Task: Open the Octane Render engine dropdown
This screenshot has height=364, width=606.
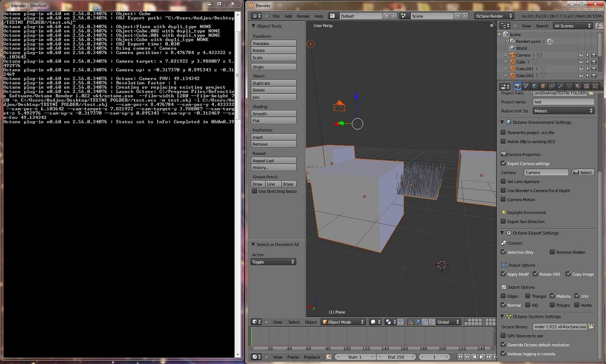Action: pyautogui.click(x=495, y=16)
